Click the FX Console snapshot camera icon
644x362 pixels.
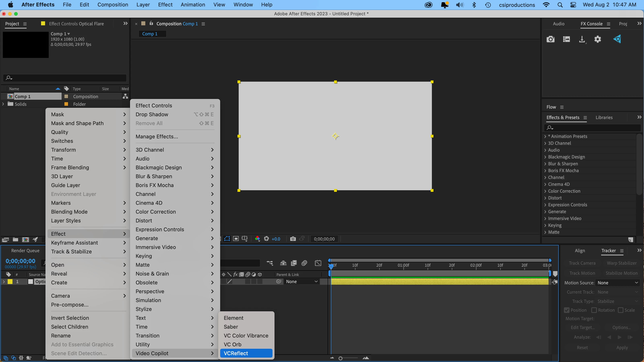tap(550, 39)
